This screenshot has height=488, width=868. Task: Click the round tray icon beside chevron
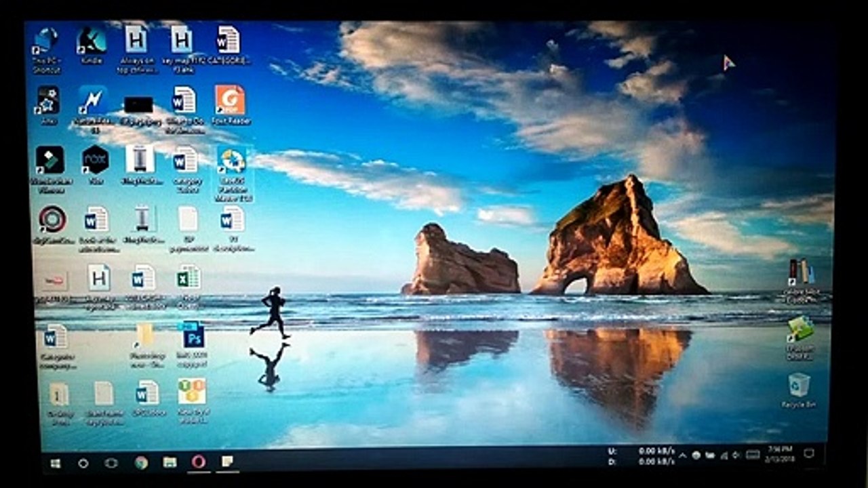[x=696, y=455]
